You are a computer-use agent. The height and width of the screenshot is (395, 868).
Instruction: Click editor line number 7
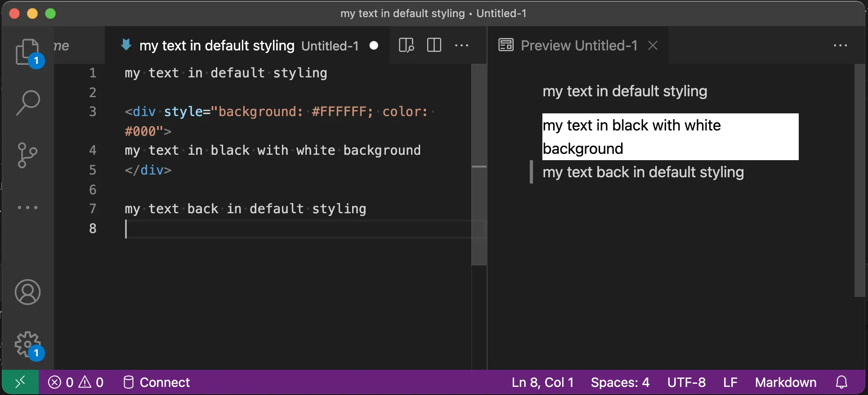click(x=93, y=209)
